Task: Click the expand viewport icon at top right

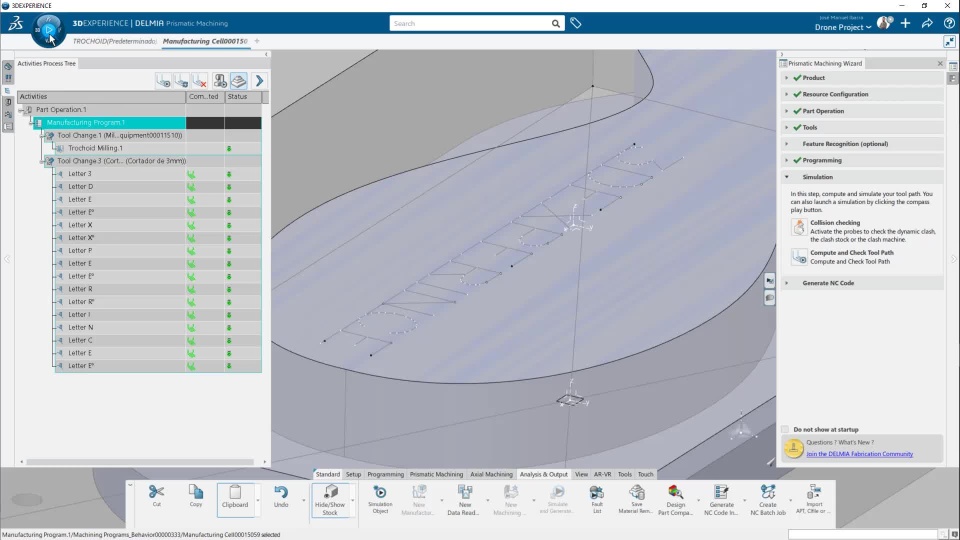Action: pyautogui.click(x=949, y=41)
